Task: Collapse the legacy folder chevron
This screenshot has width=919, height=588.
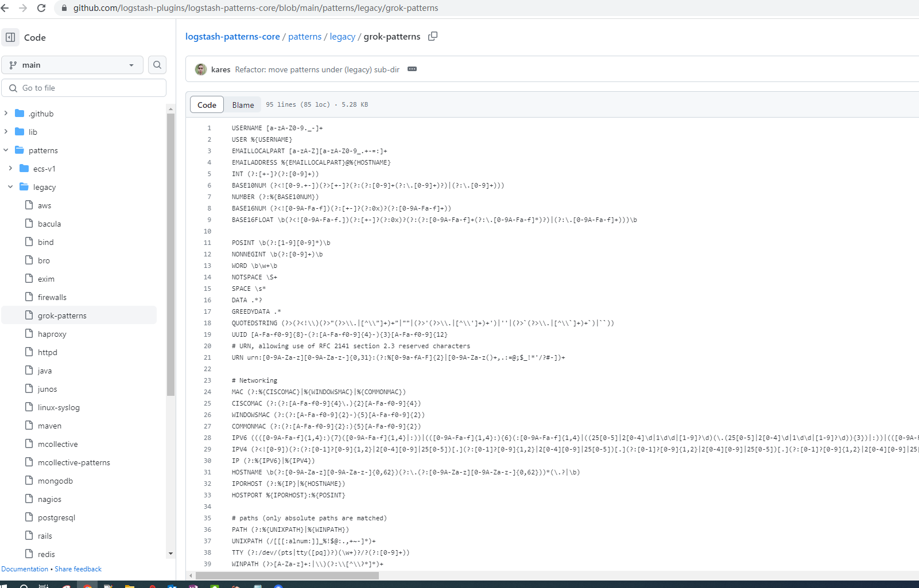Action: (x=10, y=187)
